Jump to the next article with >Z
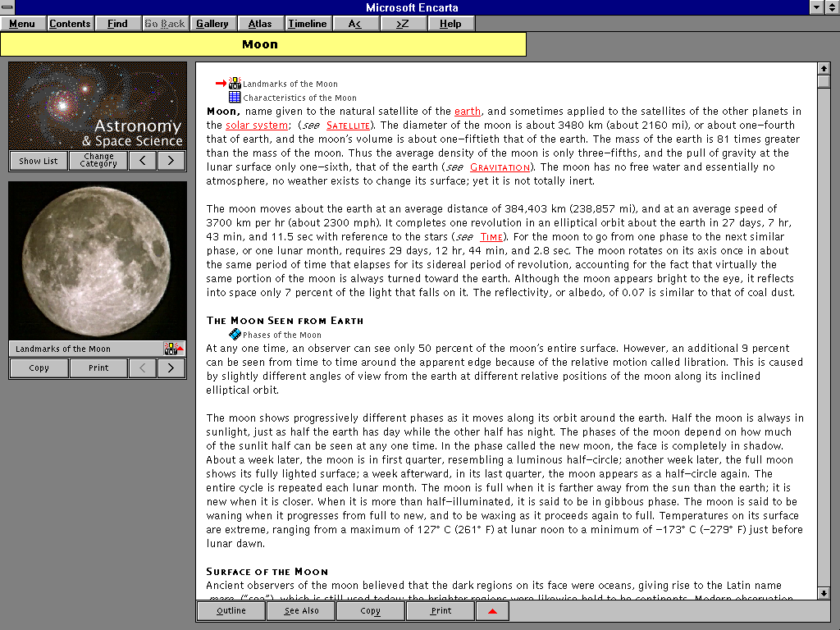This screenshot has height=630, width=840. (x=403, y=24)
